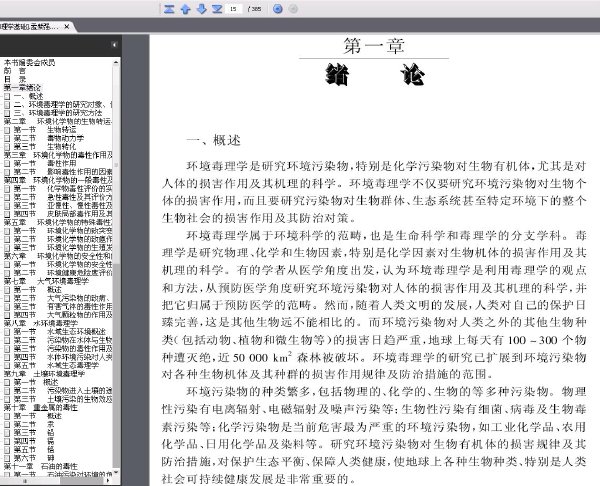Open 第一节 化学物毒性评价 bookmark

63,189
